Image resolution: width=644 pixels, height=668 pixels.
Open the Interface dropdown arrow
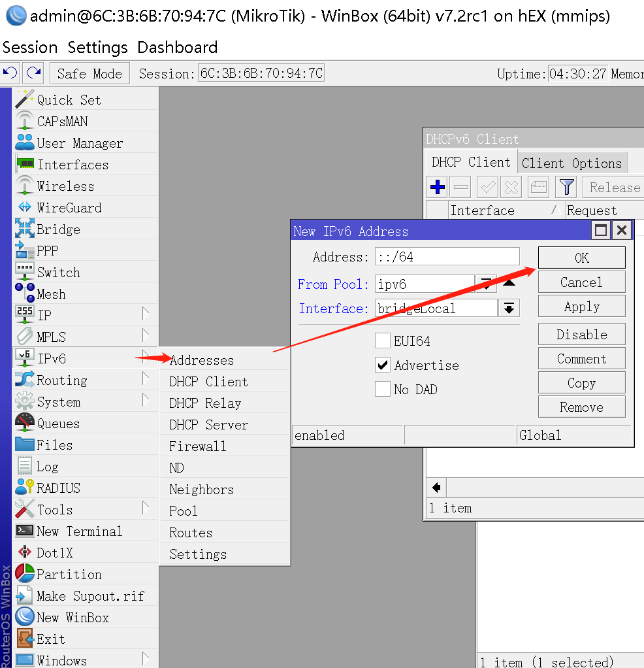(x=509, y=309)
